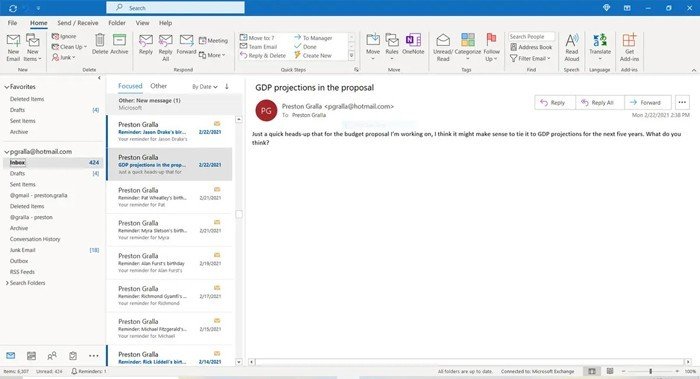Open the Move button in ribbon
Image resolution: width=700 pixels, height=379 pixels.
pyautogui.click(x=373, y=47)
